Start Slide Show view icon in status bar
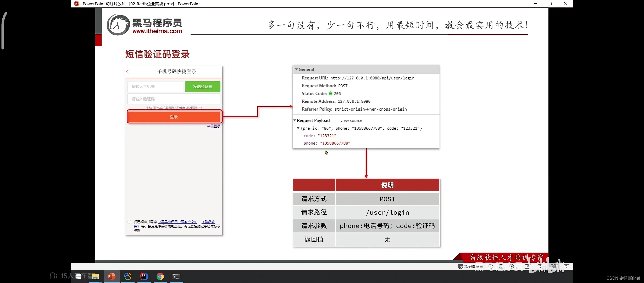Image resolution: width=644 pixels, height=283 pixels. coord(566,266)
